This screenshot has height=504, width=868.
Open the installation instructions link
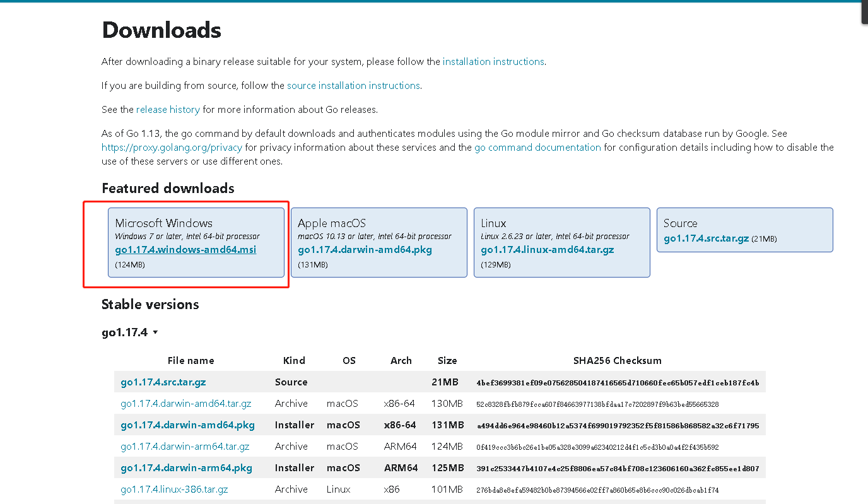(494, 61)
